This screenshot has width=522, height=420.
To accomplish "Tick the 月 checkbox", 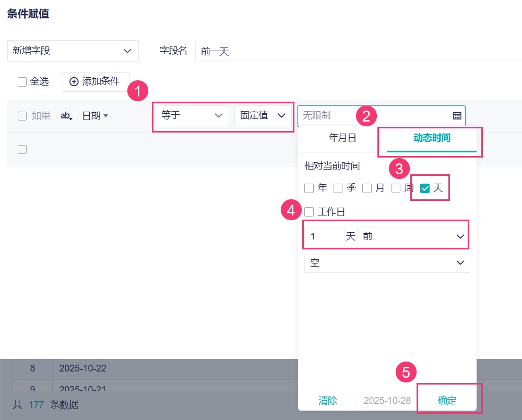I will (367, 188).
